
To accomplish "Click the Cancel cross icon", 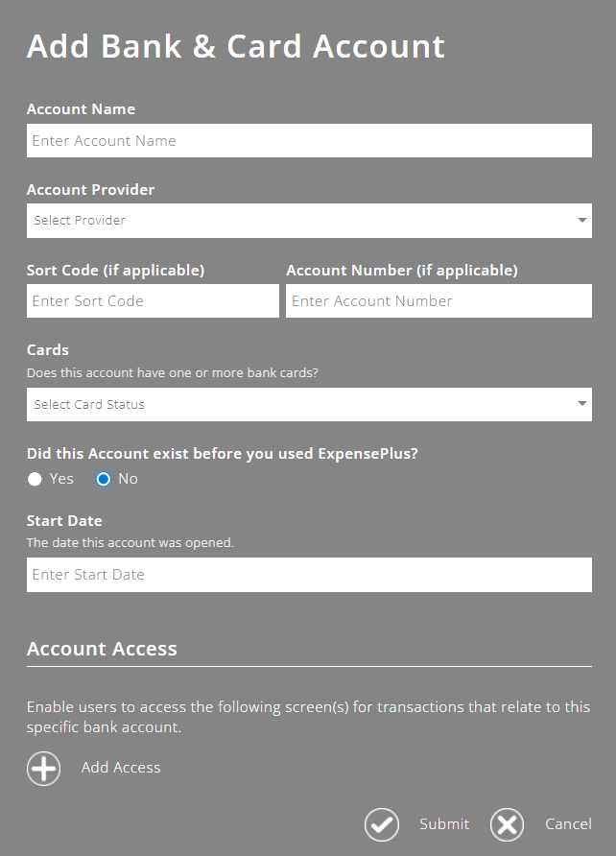I will coord(507,824).
